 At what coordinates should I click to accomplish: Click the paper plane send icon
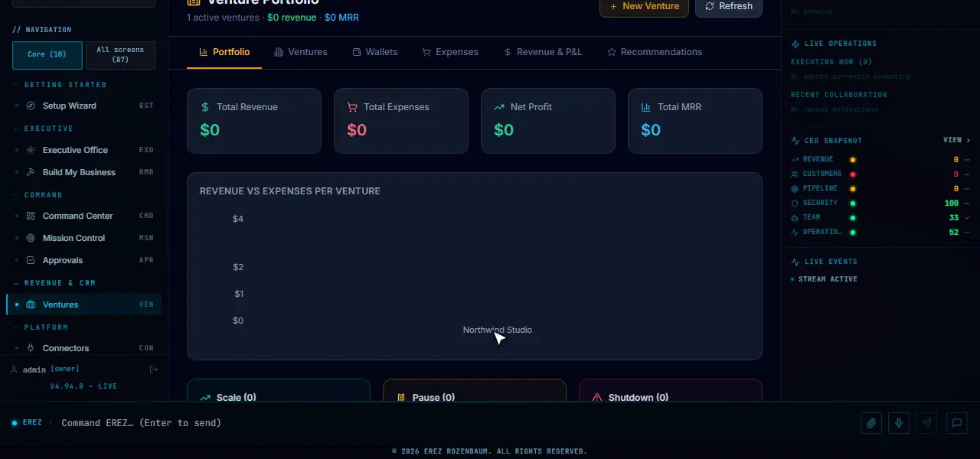pyautogui.click(x=927, y=423)
